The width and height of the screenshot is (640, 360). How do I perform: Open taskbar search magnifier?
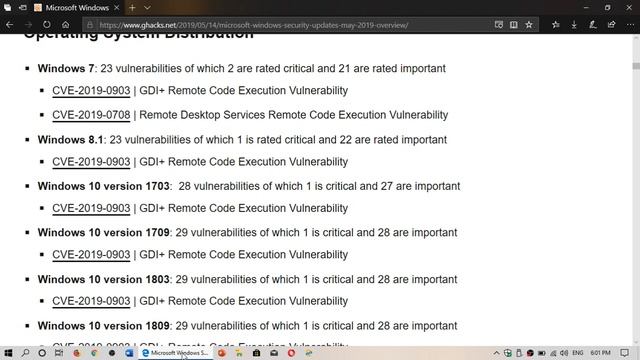point(25,353)
